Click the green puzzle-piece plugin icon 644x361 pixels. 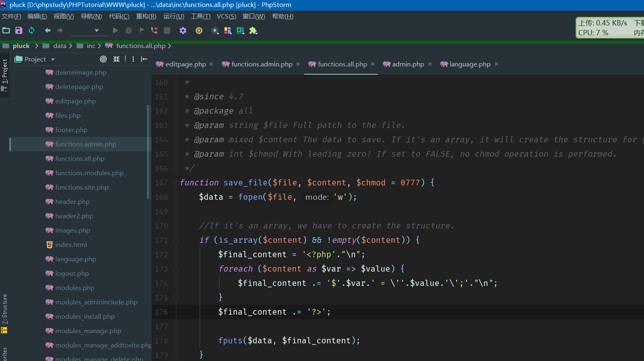click(253, 30)
